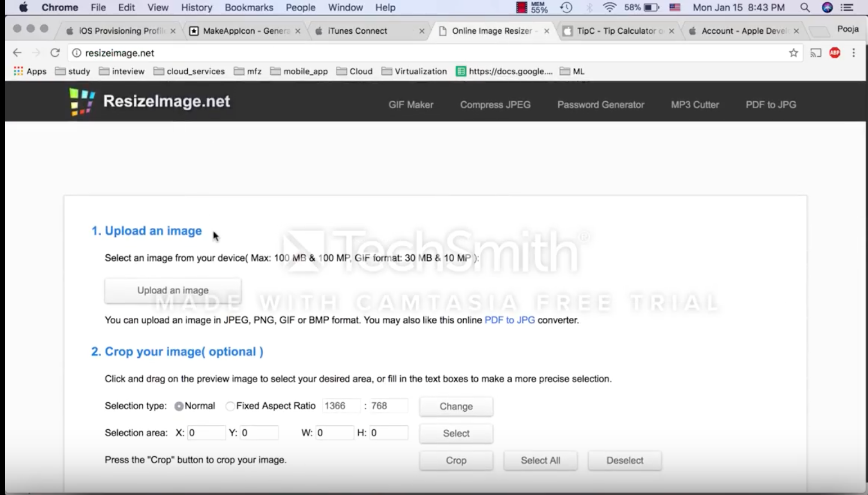Open the Help menu
This screenshot has width=868, height=495.
click(x=385, y=7)
